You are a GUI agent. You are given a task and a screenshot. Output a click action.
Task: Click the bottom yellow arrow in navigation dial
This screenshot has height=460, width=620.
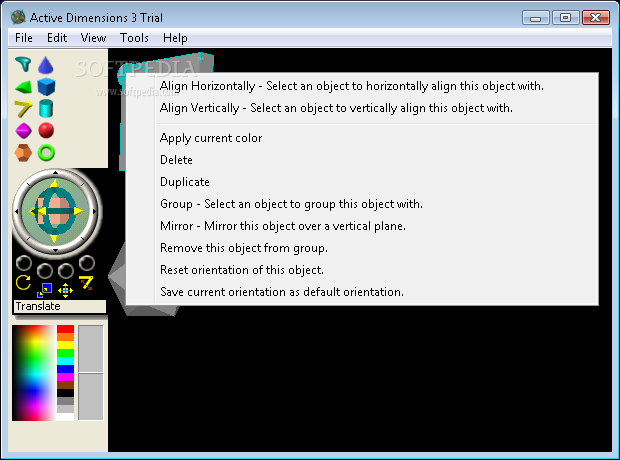(x=55, y=239)
